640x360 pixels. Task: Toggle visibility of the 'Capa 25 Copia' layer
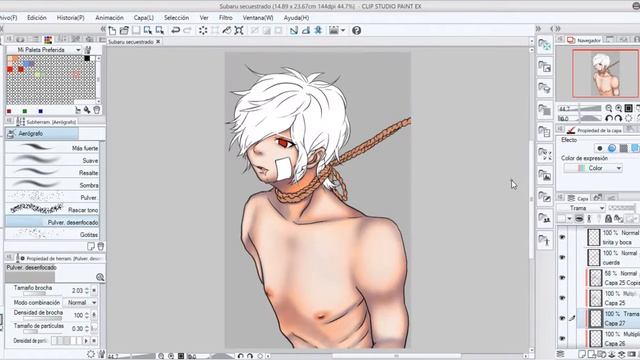(x=562, y=278)
